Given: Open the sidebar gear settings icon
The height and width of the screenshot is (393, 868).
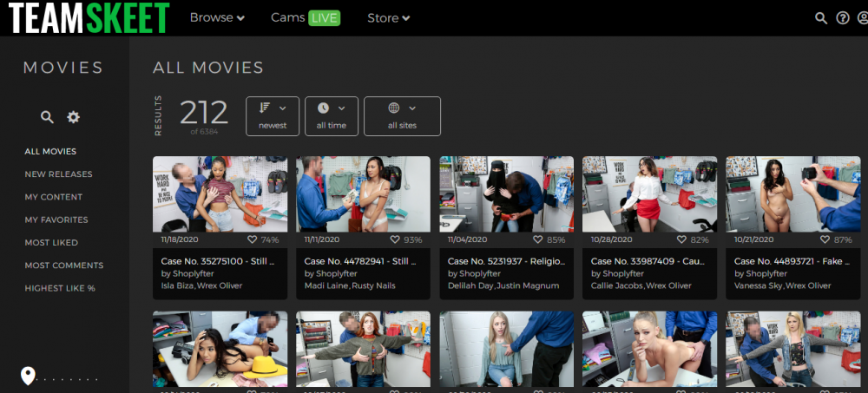Looking at the screenshot, I should [74, 117].
